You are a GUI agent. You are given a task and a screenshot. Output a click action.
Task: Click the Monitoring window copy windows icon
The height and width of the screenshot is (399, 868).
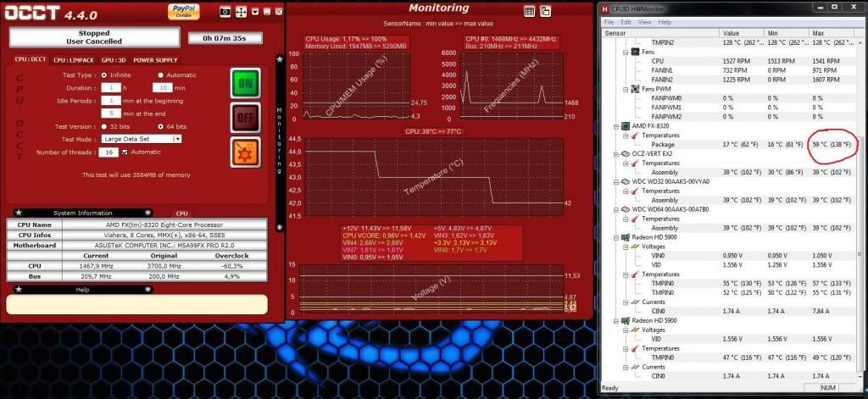click(545, 11)
